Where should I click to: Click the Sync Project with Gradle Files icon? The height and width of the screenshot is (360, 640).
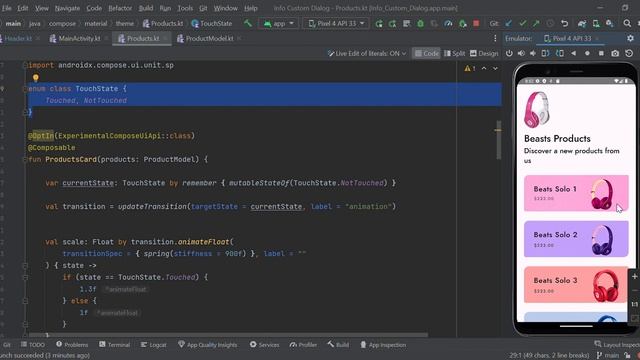click(582, 24)
